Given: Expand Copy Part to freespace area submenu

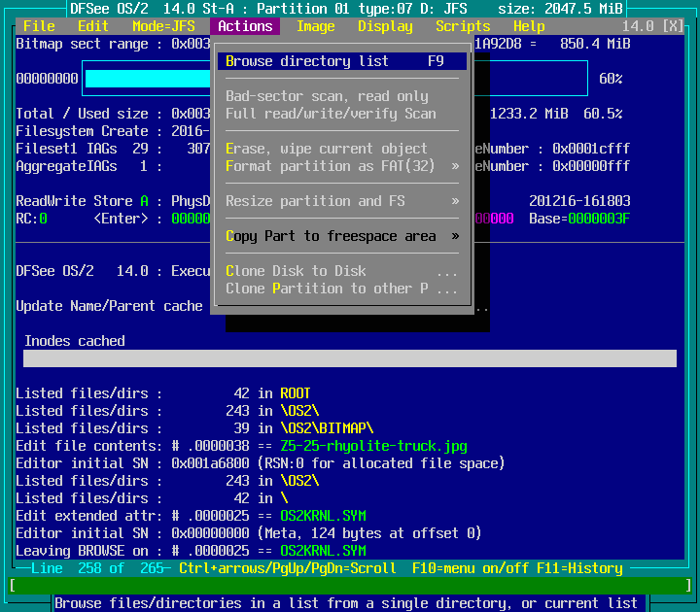Looking at the screenshot, I should 342,236.
